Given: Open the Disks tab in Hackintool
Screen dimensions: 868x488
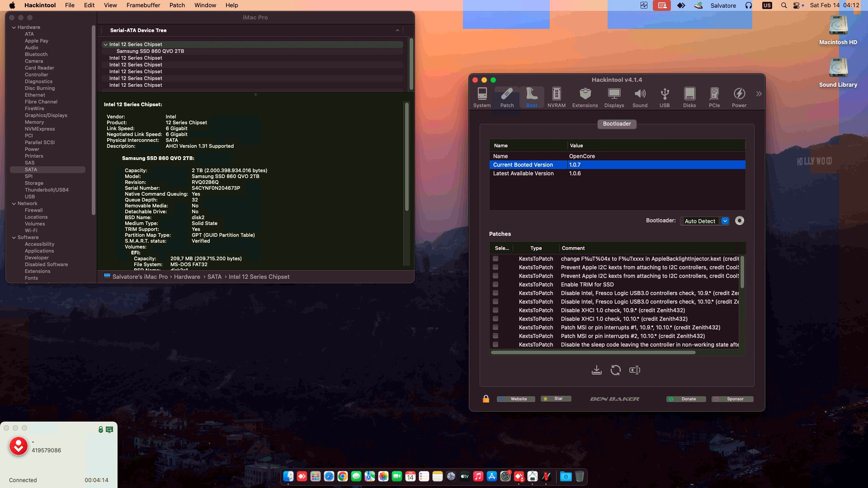Looking at the screenshot, I should tap(689, 98).
